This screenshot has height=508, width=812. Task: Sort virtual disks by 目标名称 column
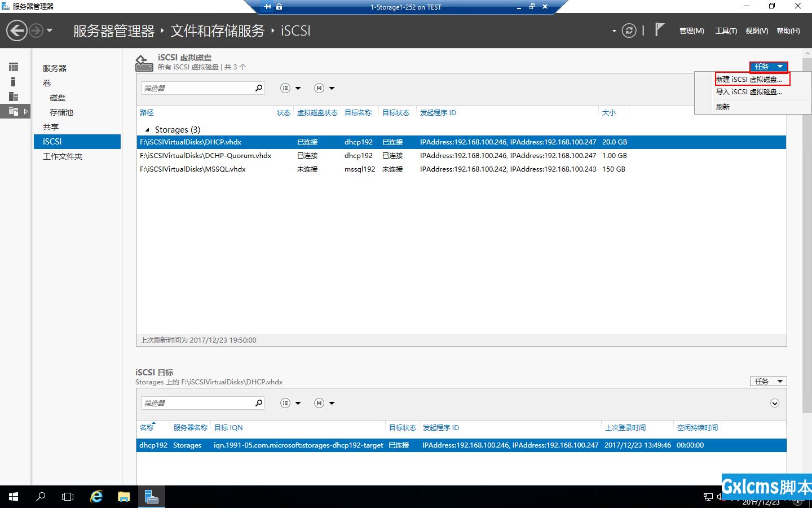[358, 113]
